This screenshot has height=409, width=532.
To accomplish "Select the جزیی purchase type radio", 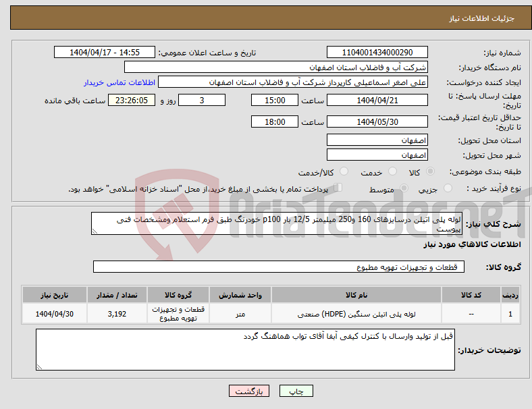I will pos(448,188).
